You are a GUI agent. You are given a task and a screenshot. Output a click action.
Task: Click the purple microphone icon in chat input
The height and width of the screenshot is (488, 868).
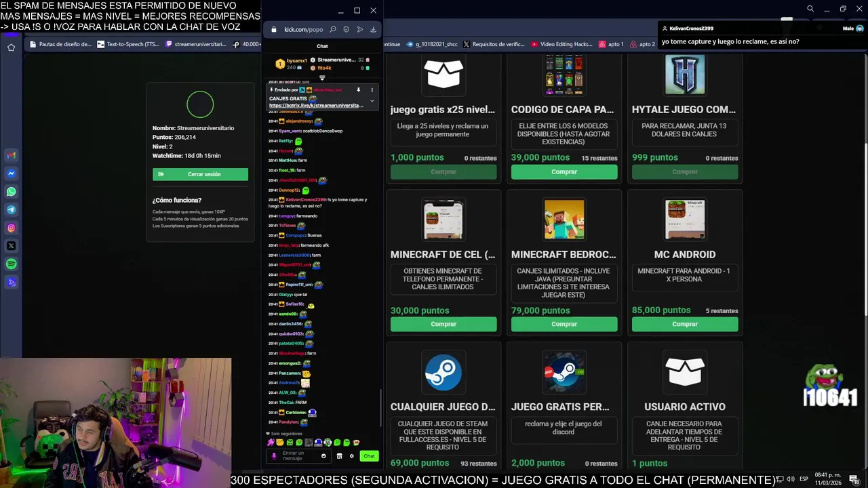274,455
